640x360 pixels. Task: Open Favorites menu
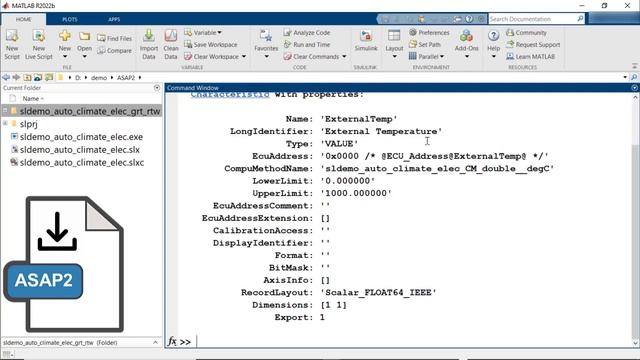(266, 44)
